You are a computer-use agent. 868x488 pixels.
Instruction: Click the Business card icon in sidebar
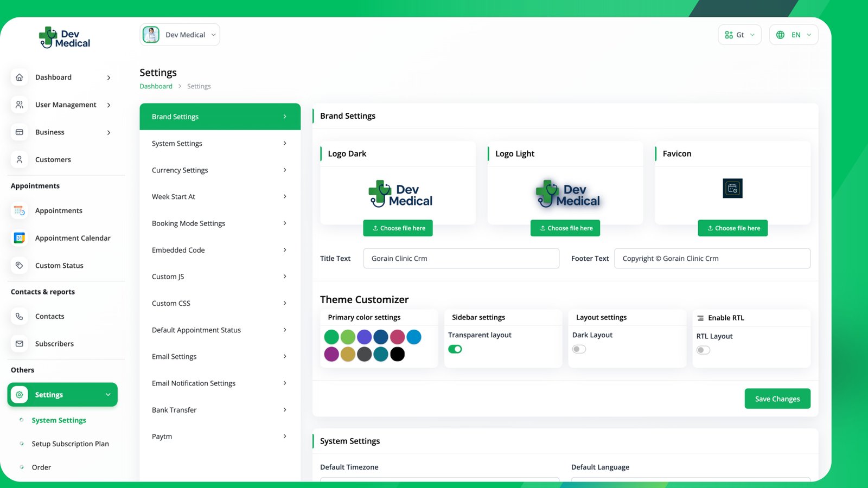click(x=20, y=132)
